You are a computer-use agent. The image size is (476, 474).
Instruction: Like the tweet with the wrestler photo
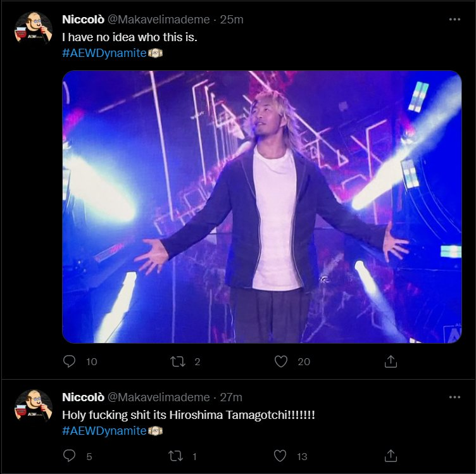click(x=281, y=361)
